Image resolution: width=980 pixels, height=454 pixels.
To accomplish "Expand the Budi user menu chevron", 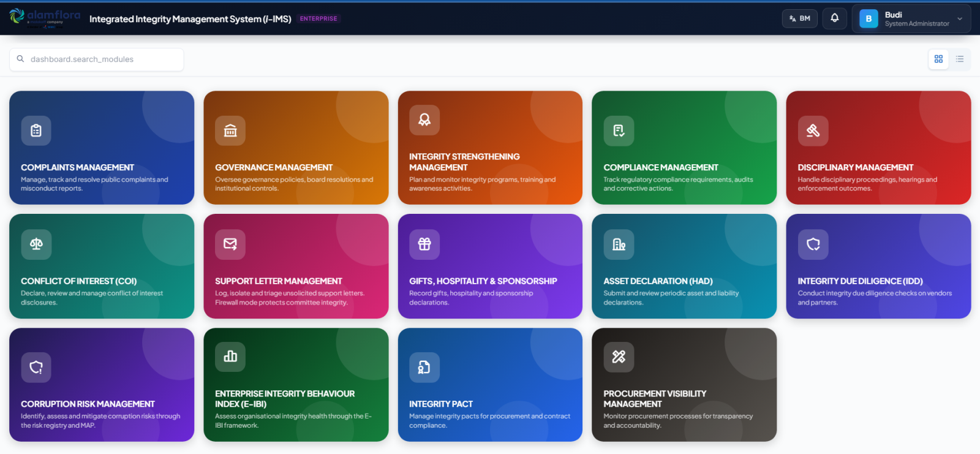I will pyautogui.click(x=960, y=19).
